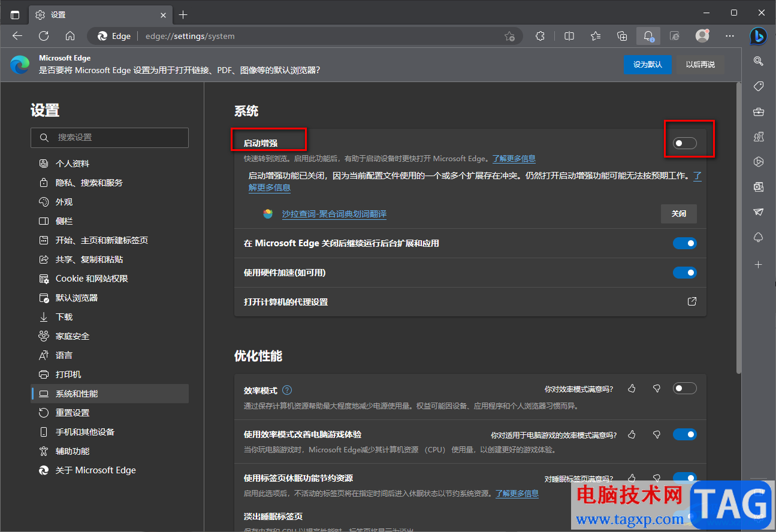776x532 pixels.
Task: Open Cookie 和网站权限 section
Action: click(x=110, y=279)
